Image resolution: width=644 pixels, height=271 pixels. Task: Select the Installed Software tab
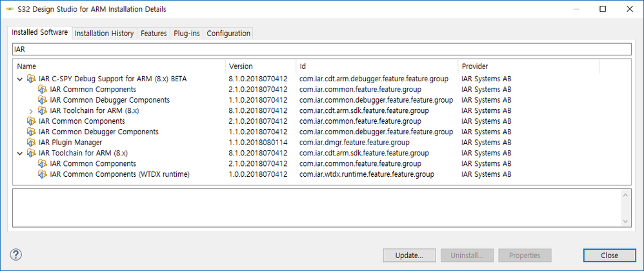coord(40,32)
